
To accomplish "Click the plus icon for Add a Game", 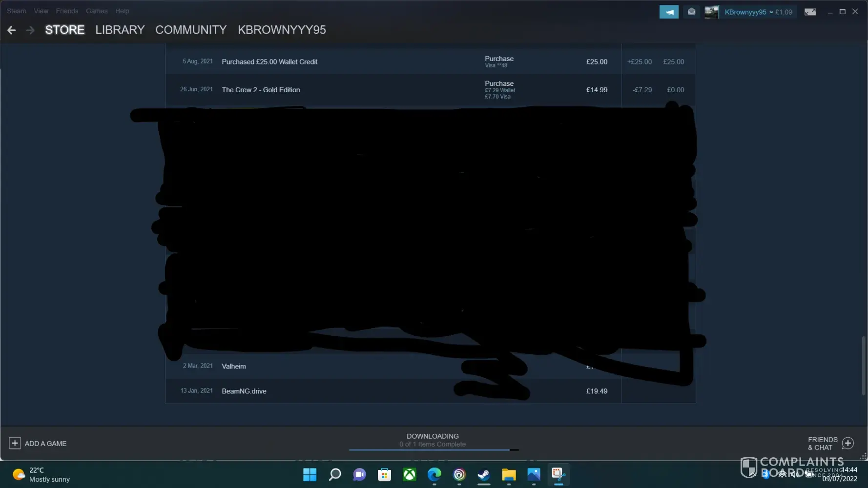I will (x=15, y=443).
